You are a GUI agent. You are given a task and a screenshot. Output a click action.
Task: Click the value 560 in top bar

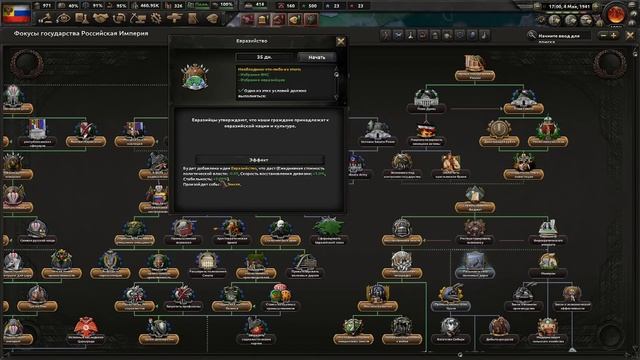(290, 6)
